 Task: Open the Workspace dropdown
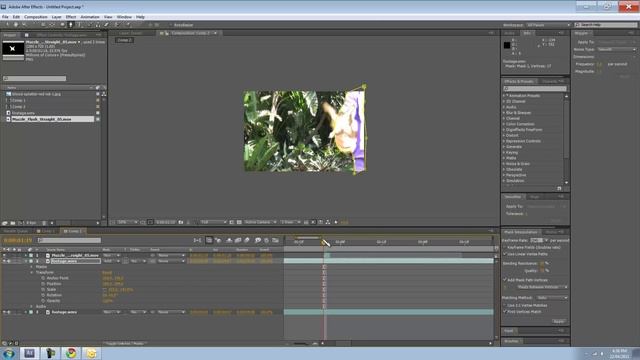point(548,25)
